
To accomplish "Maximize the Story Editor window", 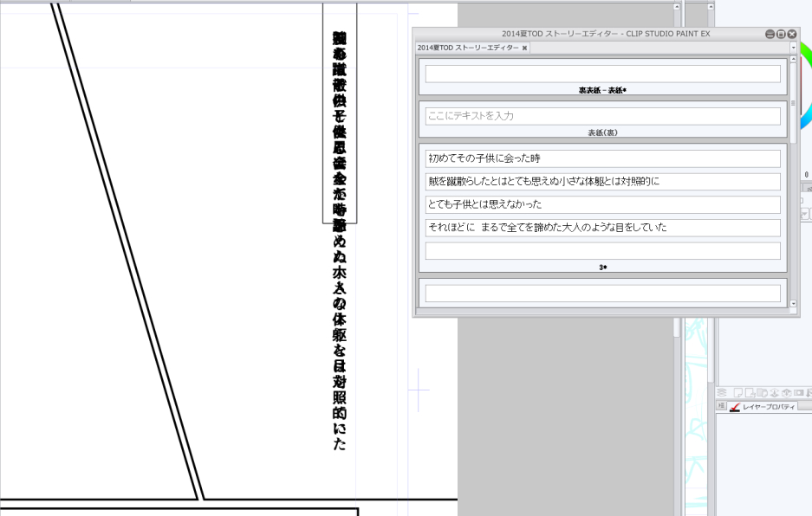I will (781, 34).
